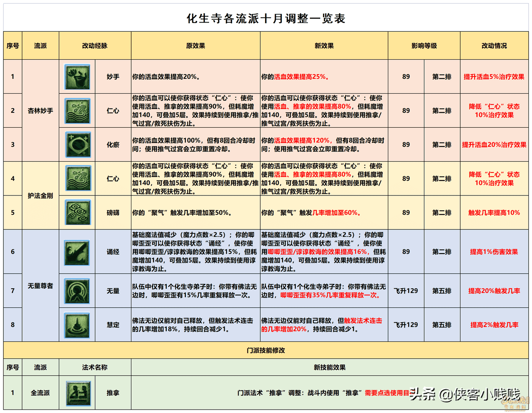The width and height of the screenshot is (532, 413).
Task: Select sequence number 8 in the 慧定 row
Action: pos(13,325)
